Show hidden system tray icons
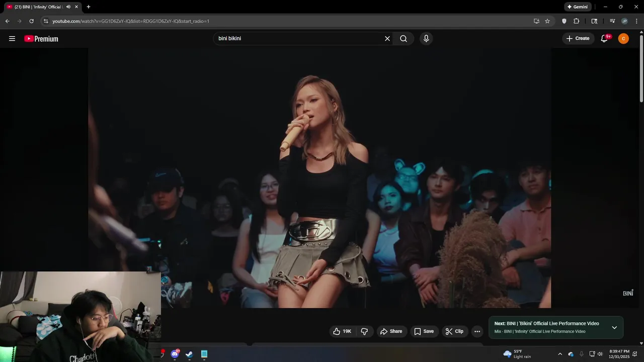The image size is (644, 362). (560, 354)
